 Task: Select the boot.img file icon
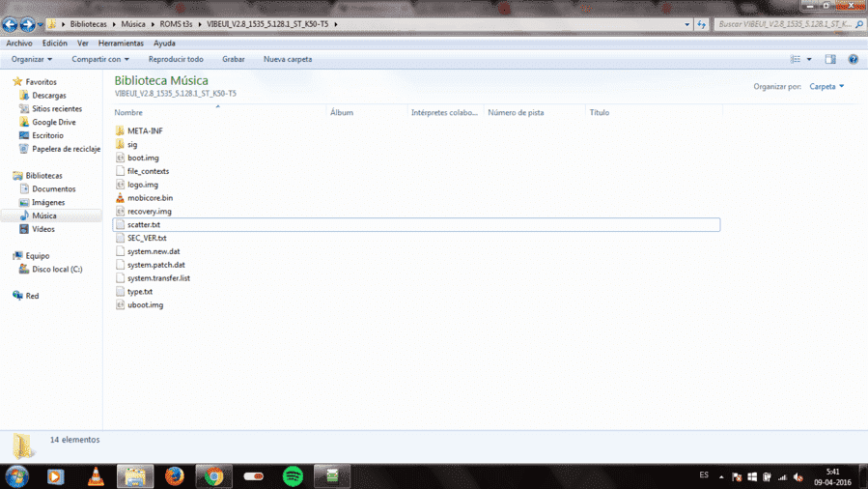coord(120,158)
